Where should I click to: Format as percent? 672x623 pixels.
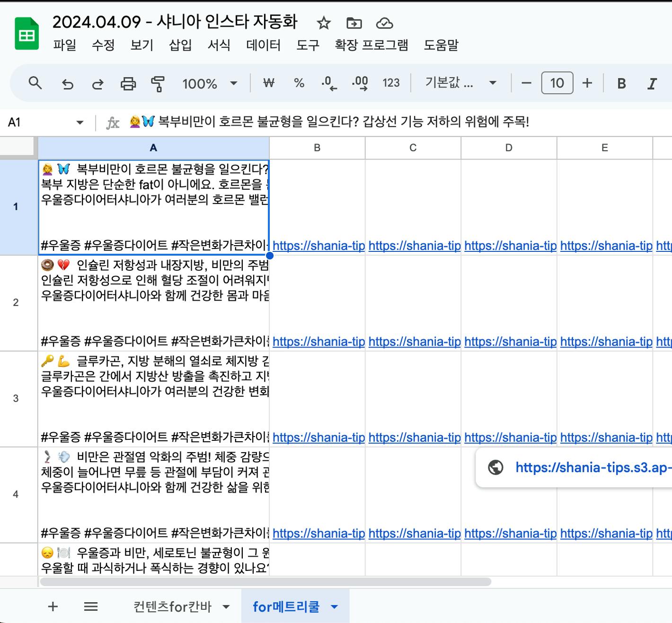pyautogui.click(x=299, y=83)
